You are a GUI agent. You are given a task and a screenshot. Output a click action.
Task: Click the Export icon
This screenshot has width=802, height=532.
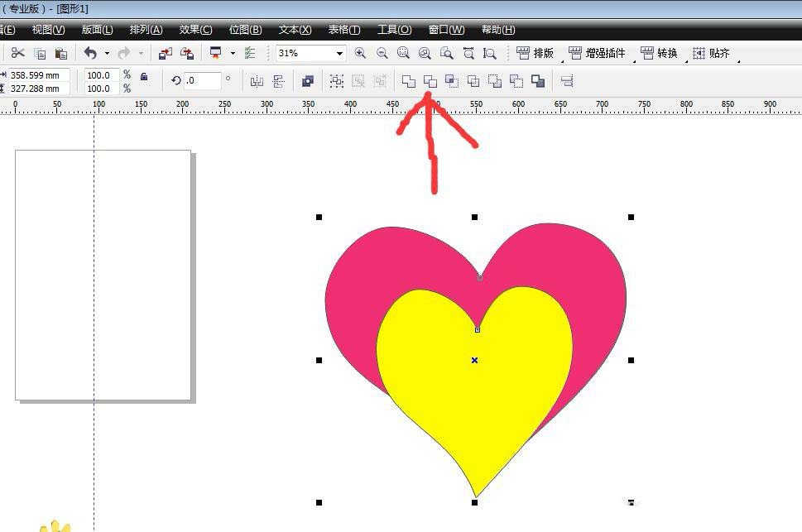point(187,53)
